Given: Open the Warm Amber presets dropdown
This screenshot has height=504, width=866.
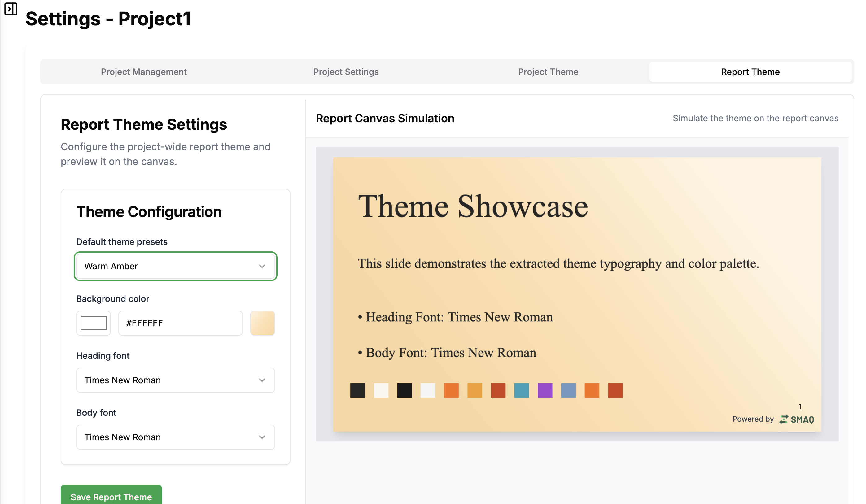Looking at the screenshot, I should click(175, 266).
